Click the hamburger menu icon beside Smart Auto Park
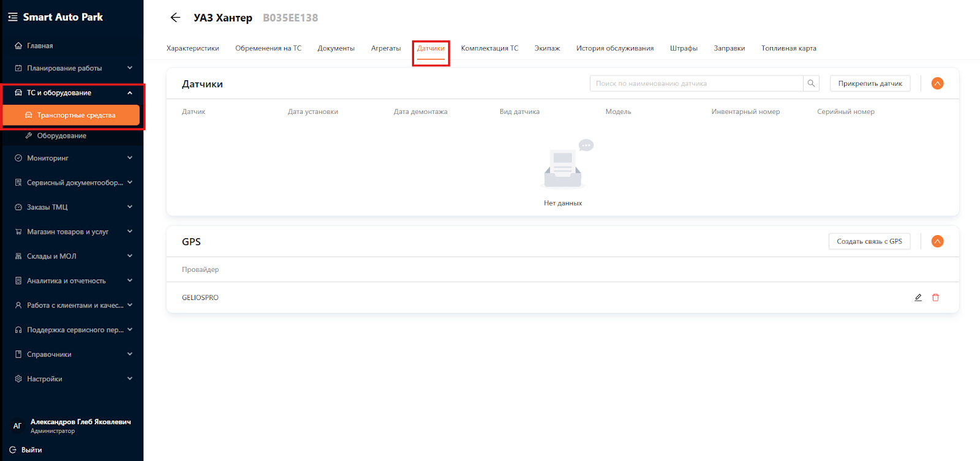Screen dimensions: 980x461 coord(12,17)
